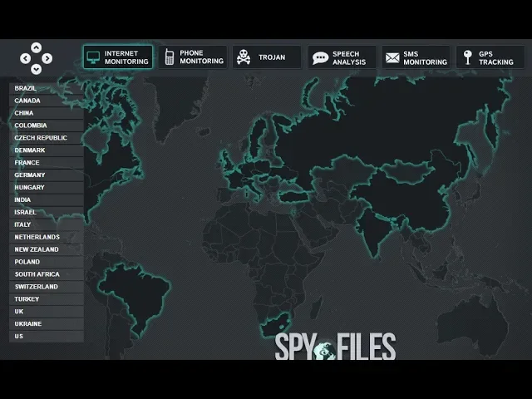This screenshot has height=399, width=532.
Task: Select Czech Republic in the list
Action: [47, 138]
